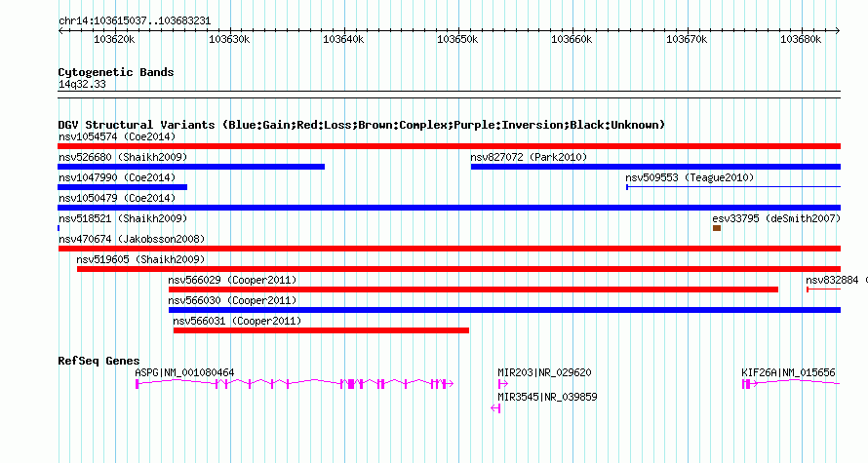Click the blue nsv827072 gain bar
Screen dimensions: 868x463
click(655, 167)
